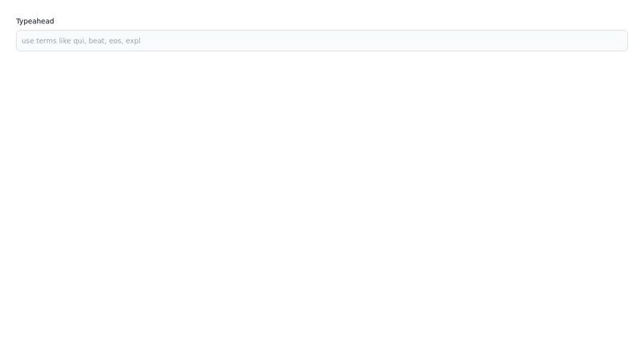Select the input below the Typeahead label

point(322,40)
